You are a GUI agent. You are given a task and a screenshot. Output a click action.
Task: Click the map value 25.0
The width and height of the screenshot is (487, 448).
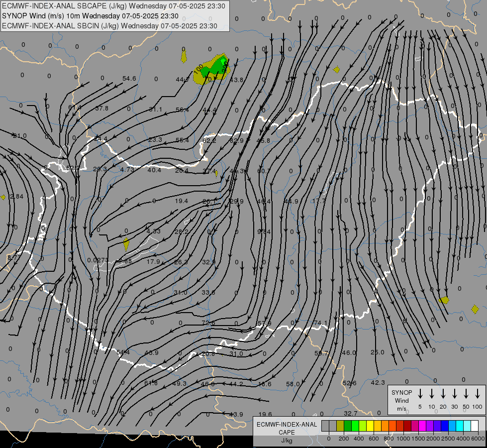point(378,352)
